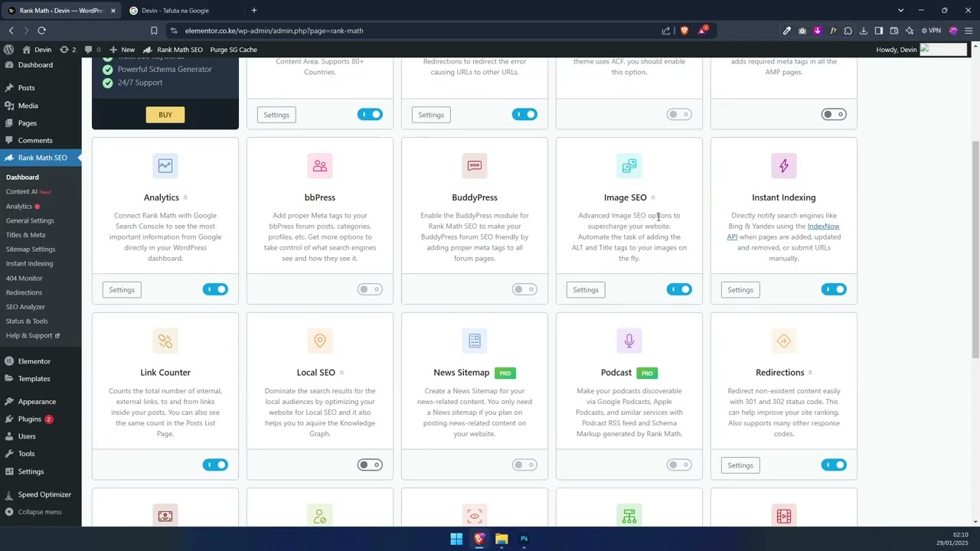Open the browser extensions puzzle icon
The width and height of the screenshot is (980, 551).
[848, 31]
